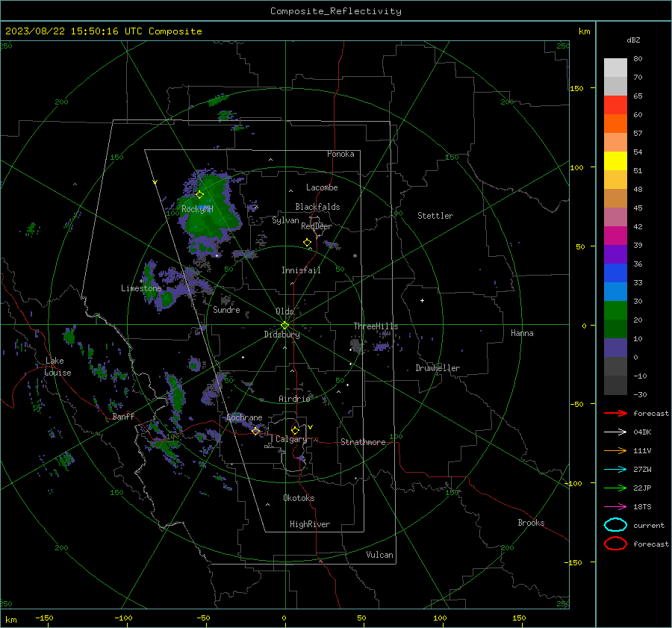This screenshot has width=672, height=628.
Task: Click the Limestone label on the map
Action: (141, 288)
